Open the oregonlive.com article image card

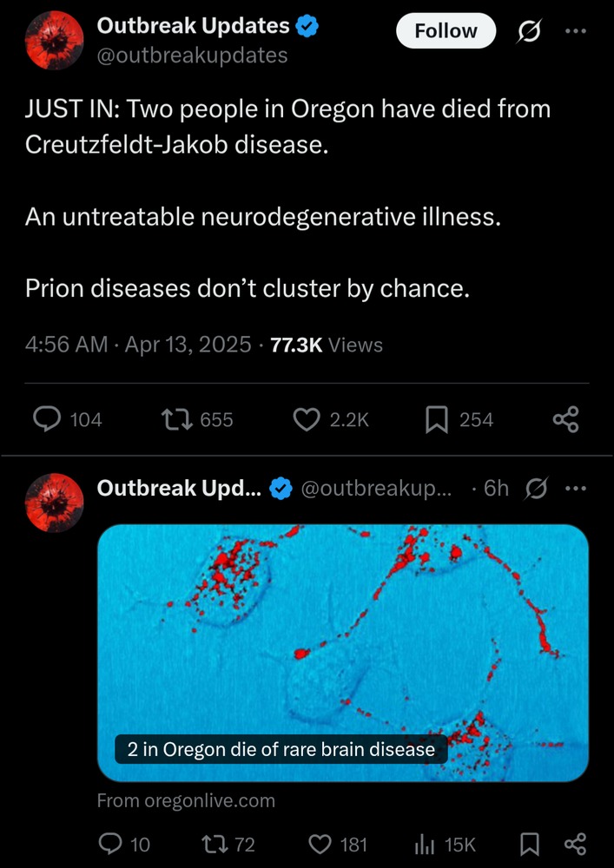[343, 653]
